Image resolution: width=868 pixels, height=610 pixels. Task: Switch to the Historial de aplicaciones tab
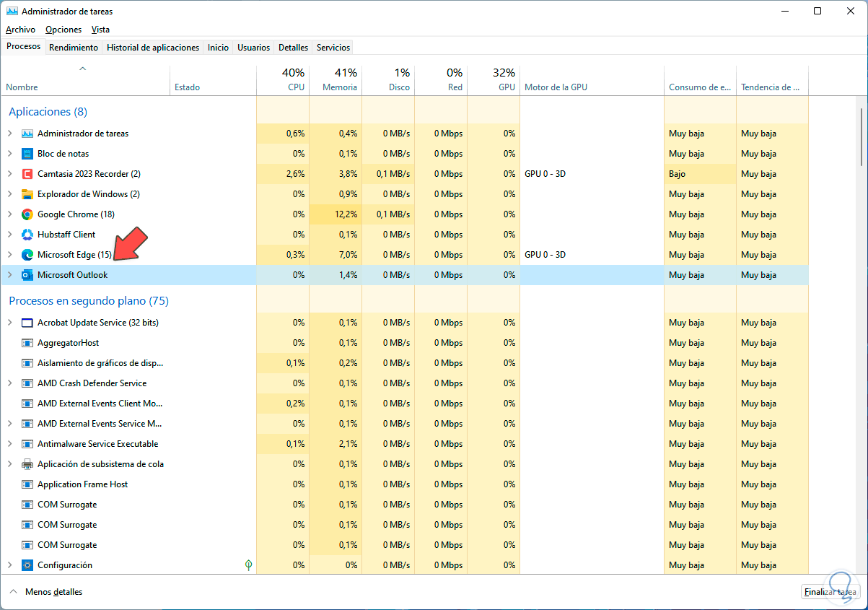point(153,48)
